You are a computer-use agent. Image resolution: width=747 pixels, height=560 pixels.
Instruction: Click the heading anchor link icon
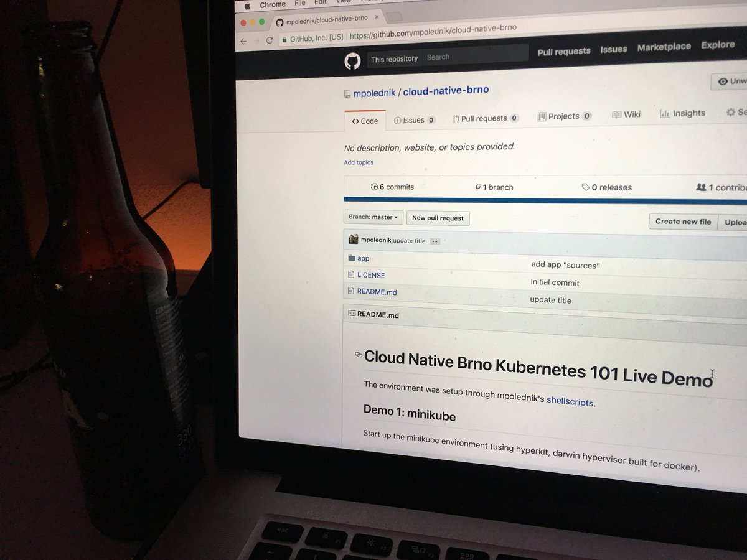(358, 355)
